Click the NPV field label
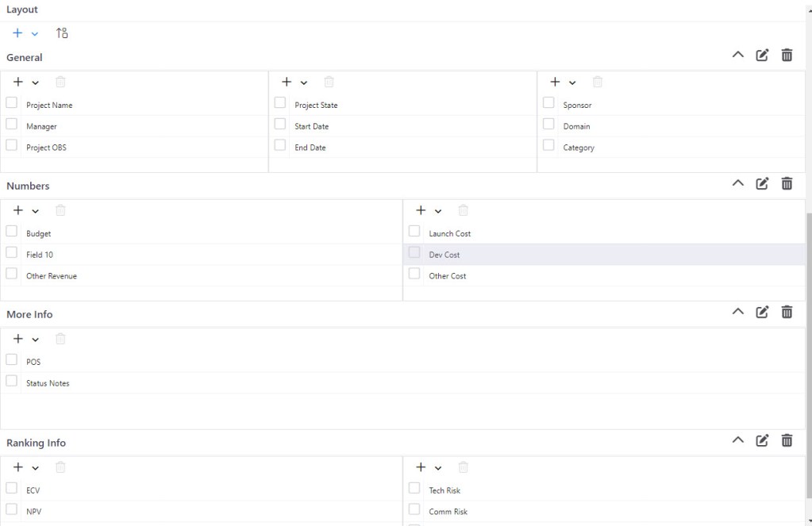Viewport: 812px width, 526px height. coord(33,511)
